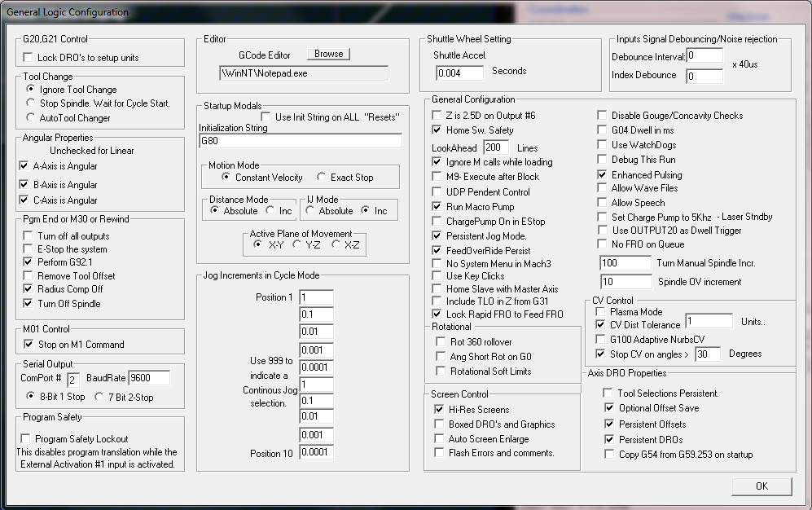Click the Stop CV angle degrees field
This screenshot has height=510, width=812.
coord(708,354)
